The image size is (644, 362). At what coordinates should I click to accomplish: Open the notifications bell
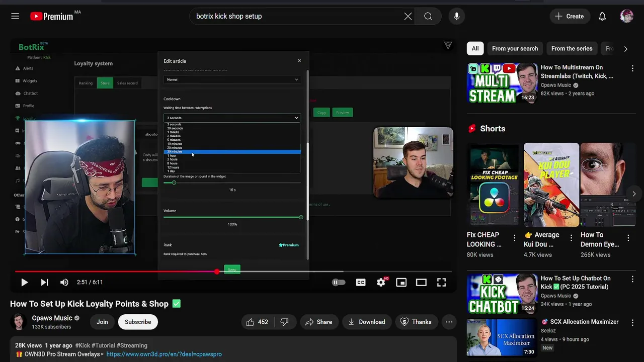[602, 16]
